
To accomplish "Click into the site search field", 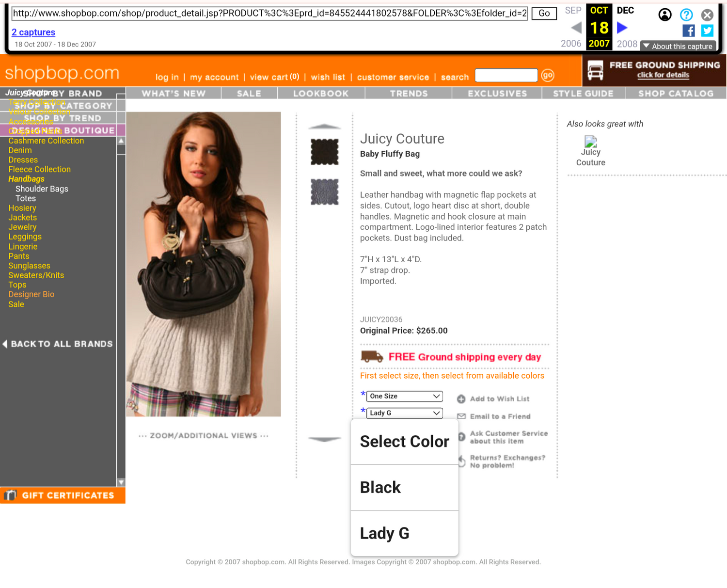I will 506,76.
